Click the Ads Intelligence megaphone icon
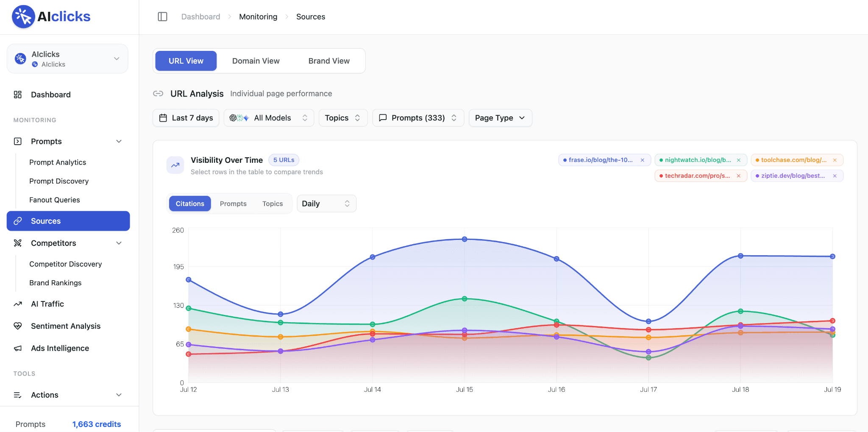The height and width of the screenshot is (432, 868). point(18,348)
